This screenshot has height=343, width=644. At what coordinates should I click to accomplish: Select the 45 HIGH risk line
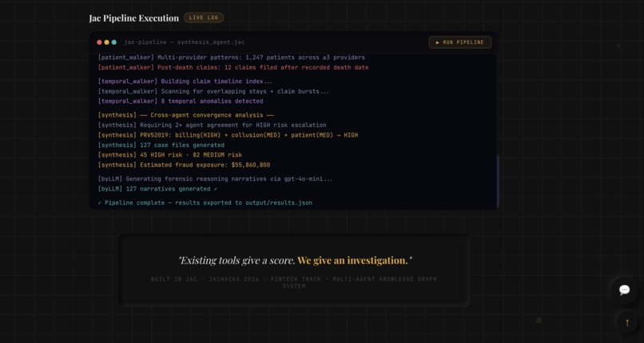pos(170,155)
